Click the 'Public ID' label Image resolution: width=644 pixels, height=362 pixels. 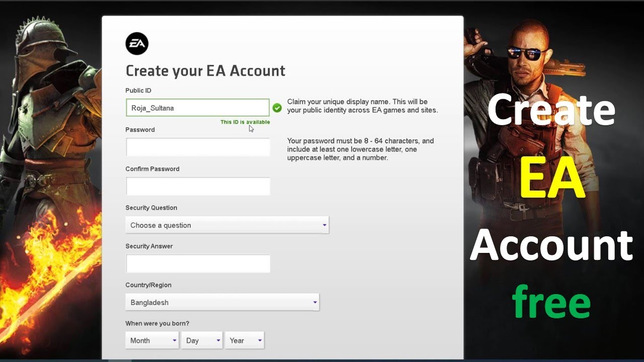tap(138, 90)
